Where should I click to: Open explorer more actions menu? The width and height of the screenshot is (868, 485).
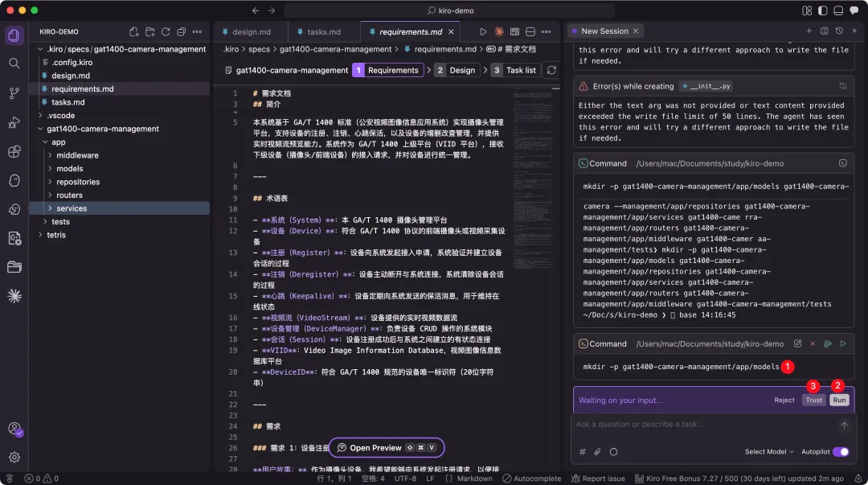(x=197, y=31)
